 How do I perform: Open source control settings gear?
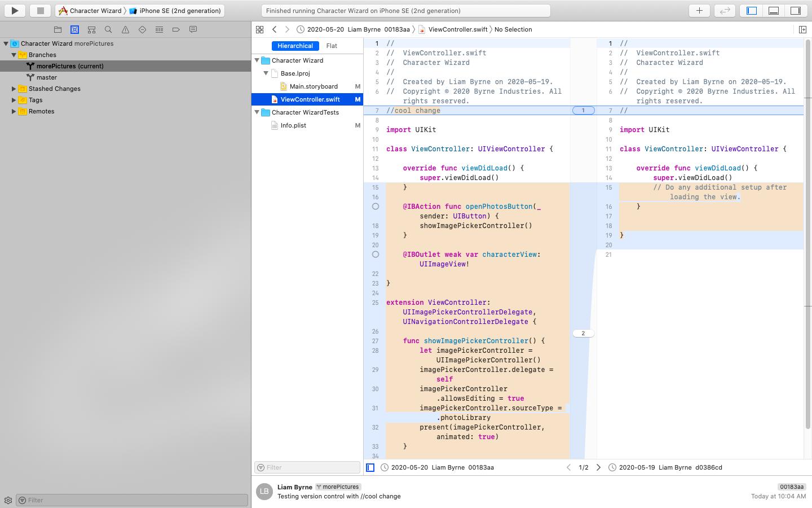(8, 500)
